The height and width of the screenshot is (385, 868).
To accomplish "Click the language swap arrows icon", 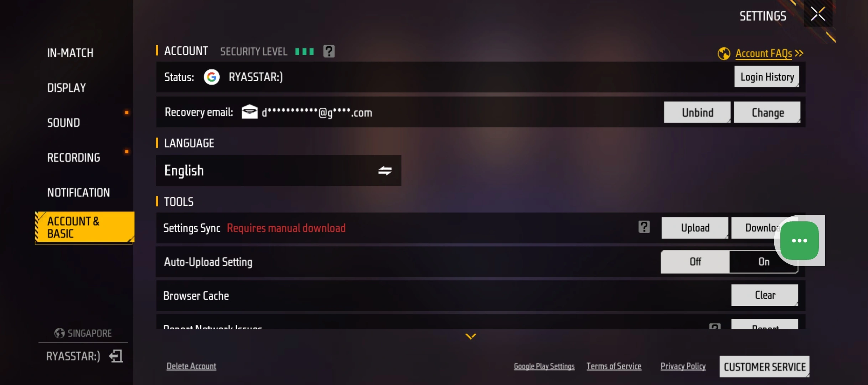I will pyautogui.click(x=385, y=171).
